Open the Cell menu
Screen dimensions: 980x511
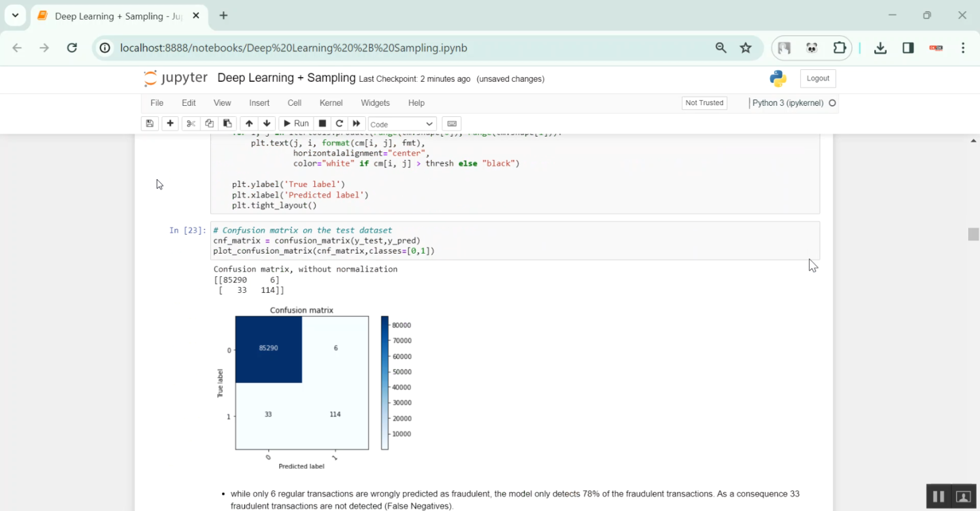[x=294, y=103]
